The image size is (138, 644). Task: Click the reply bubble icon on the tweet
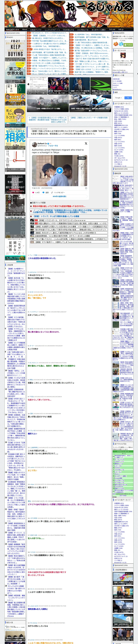coord(43,192)
